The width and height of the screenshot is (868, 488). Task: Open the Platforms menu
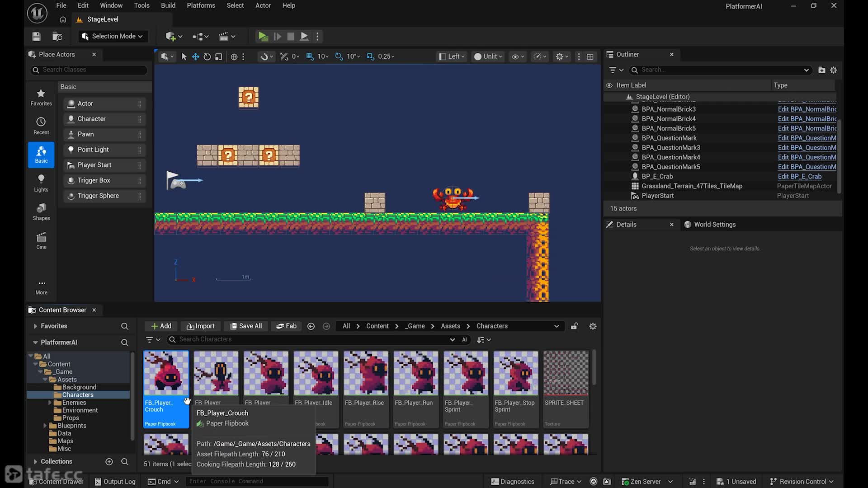coord(201,5)
